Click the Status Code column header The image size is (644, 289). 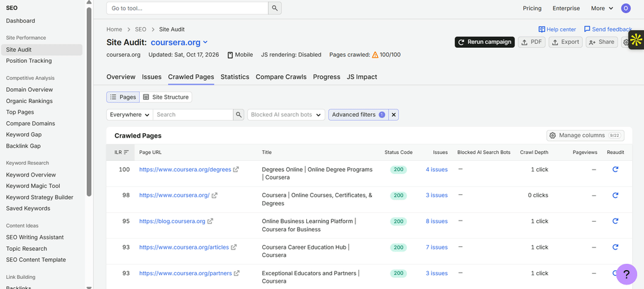click(398, 152)
